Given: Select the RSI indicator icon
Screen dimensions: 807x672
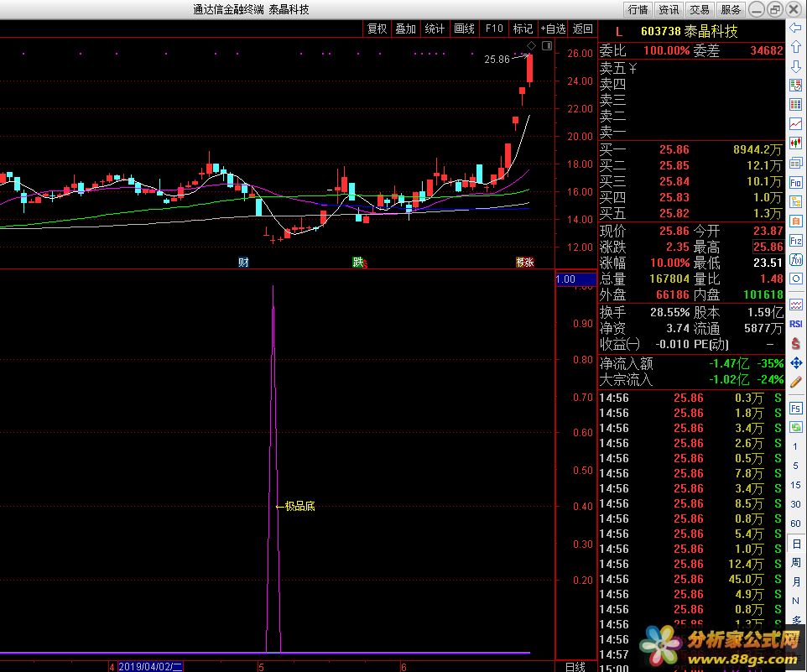Looking at the screenshot, I should point(796,324).
